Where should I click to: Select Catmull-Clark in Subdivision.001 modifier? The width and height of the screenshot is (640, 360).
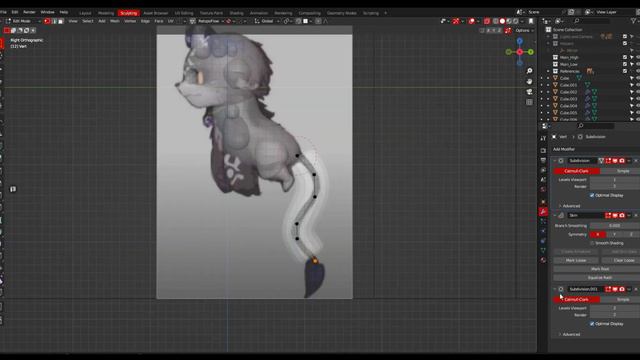[x=576, y=299]
